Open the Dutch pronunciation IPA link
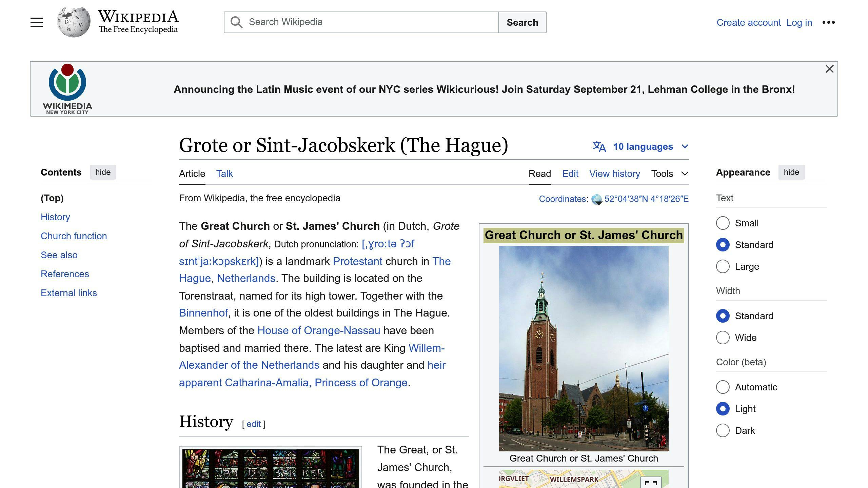 click(x=388, y=244)
